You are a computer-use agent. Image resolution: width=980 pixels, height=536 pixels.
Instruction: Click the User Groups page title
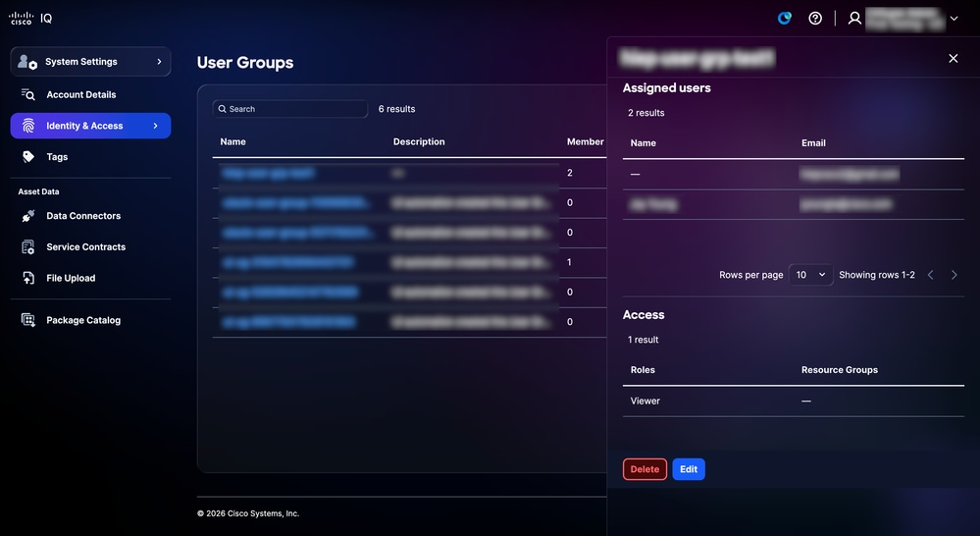[245, 63]
